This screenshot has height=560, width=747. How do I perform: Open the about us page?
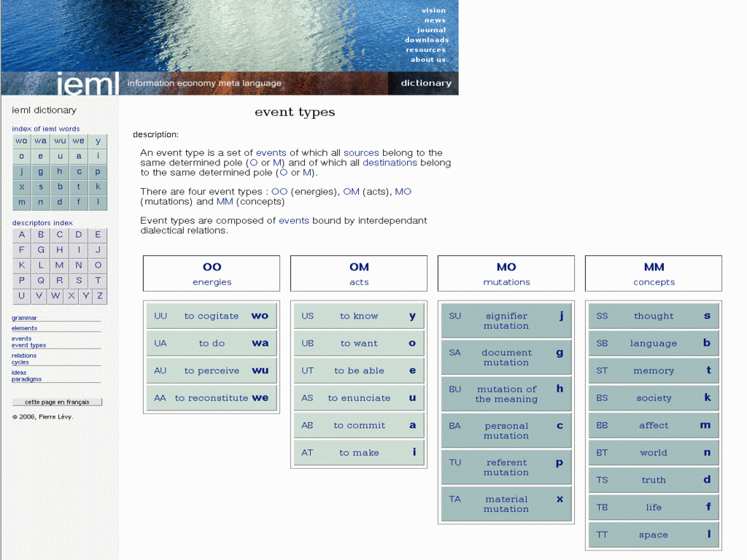(428, 60)
